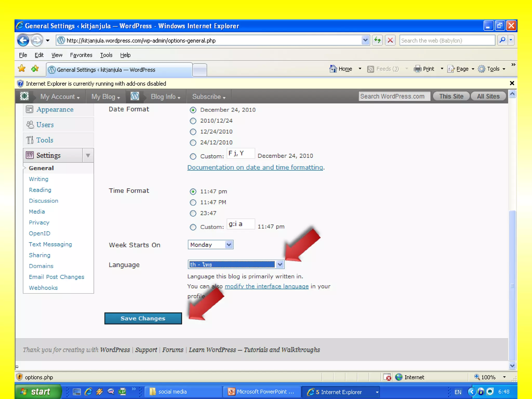This screenshot has width=532, height=399.
Task: Choose the 23:47 time format radio
Action: [193, 213]
